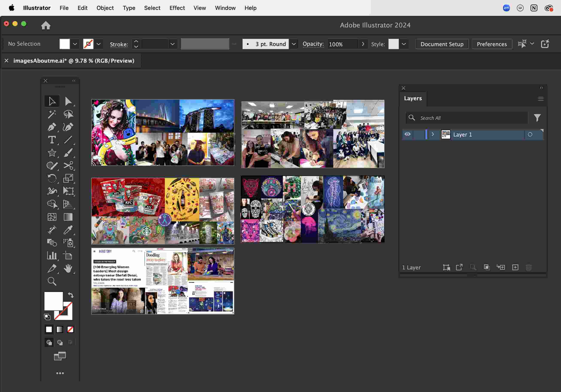561x392 pixels.
Task: Swap fill and stroke arrows
Action: click(71, 295)
